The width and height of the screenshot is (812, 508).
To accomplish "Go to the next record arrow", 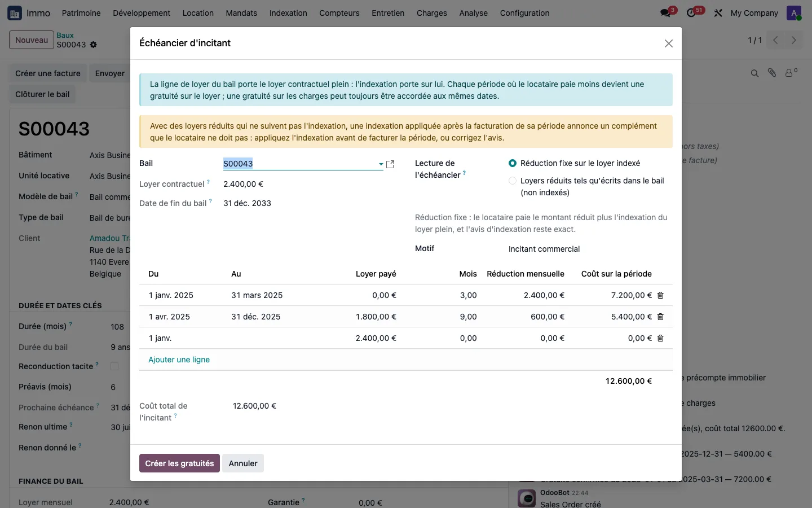I will [x=793, y=40].
